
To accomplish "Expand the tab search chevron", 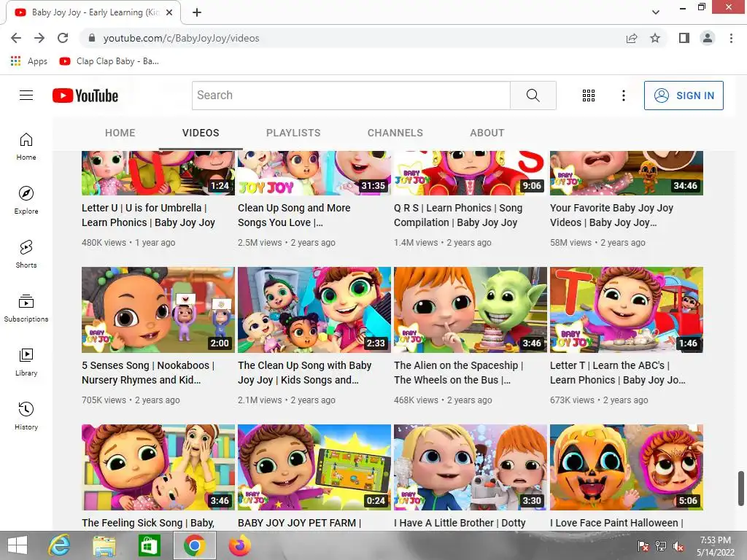I will pyautogui.click(x=656, y=12).
